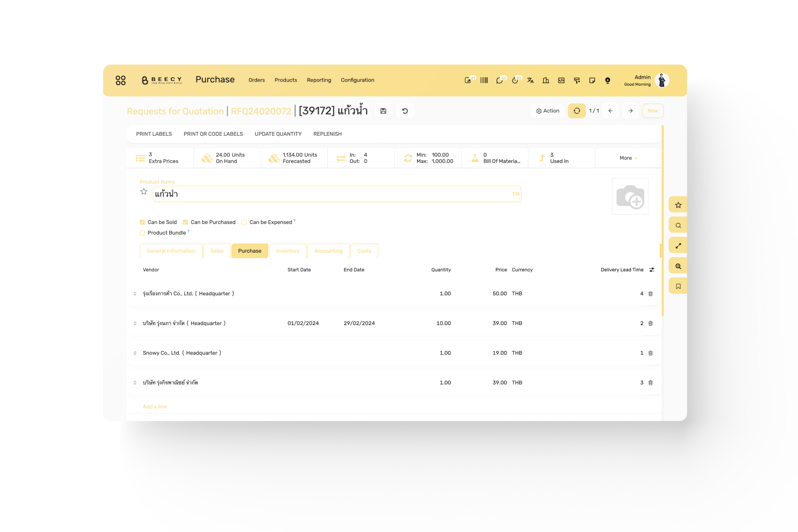Open the 24.00 Units On Hand stat button
The height and width of the screenshot is (532, 798).
pos(227,158)
